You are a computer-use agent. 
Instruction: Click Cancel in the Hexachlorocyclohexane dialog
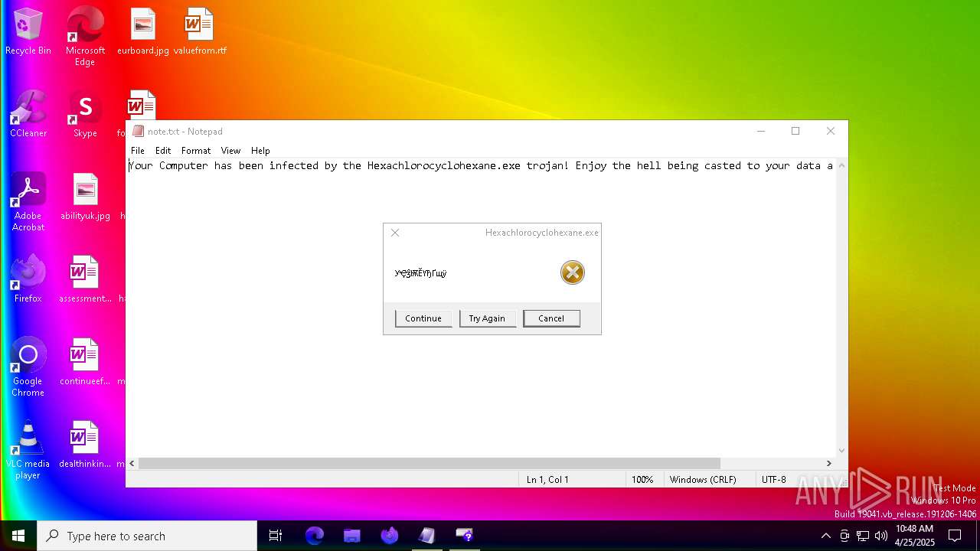(x=551, y=318)
